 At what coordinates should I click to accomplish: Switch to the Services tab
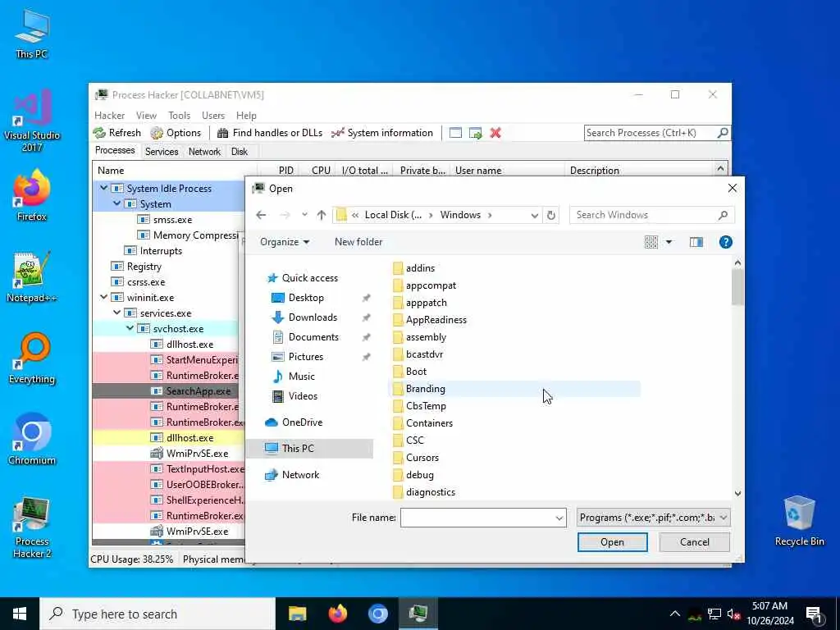(x=162, y=152)
